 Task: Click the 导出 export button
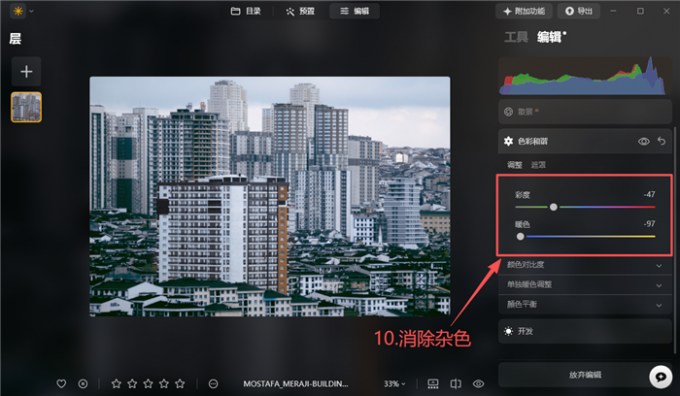click(579, 11)
